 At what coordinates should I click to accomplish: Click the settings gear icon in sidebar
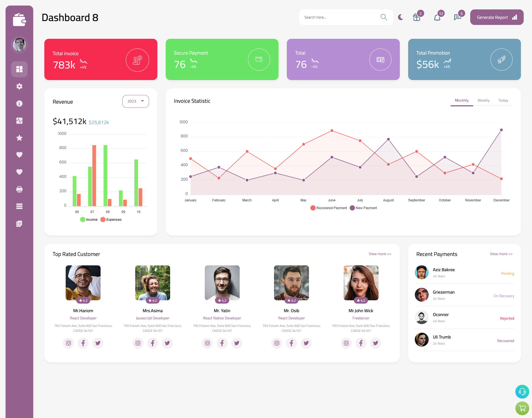19,86
